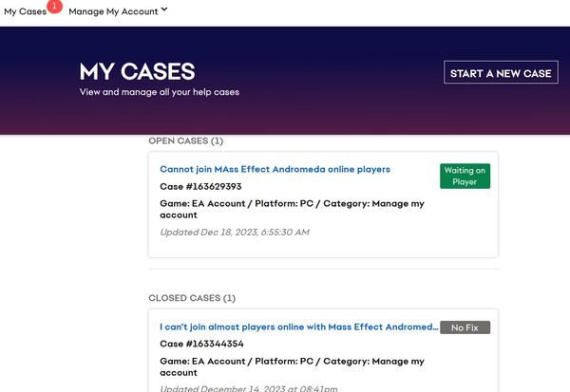Click the Updated December 14, 2023 timestamp

point(249,388)
